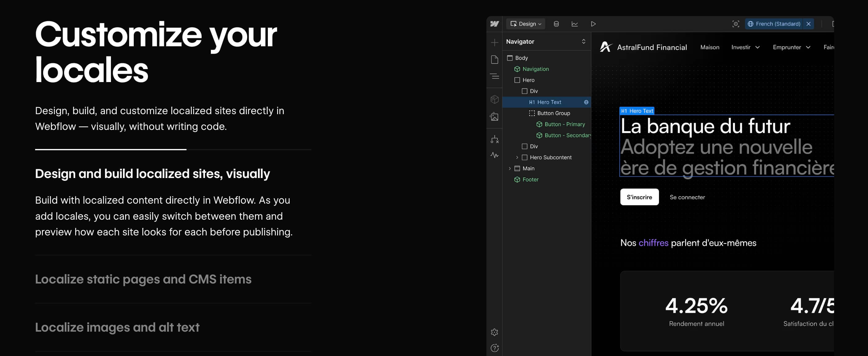Open the CMS database icon in toolbar
868x356 pixels.
[x=556, y=24]
